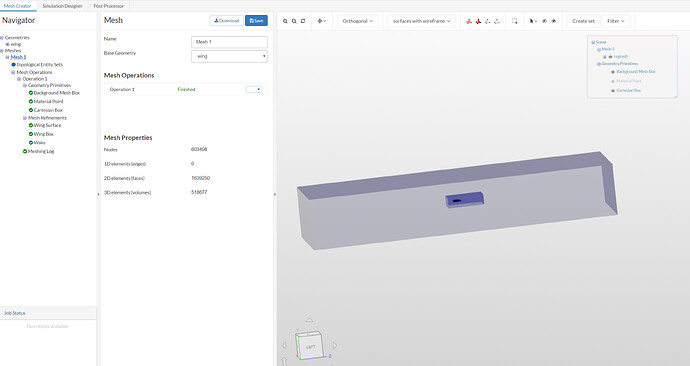
Task: Open the Job Status link
Action: [x=15, y=313]
